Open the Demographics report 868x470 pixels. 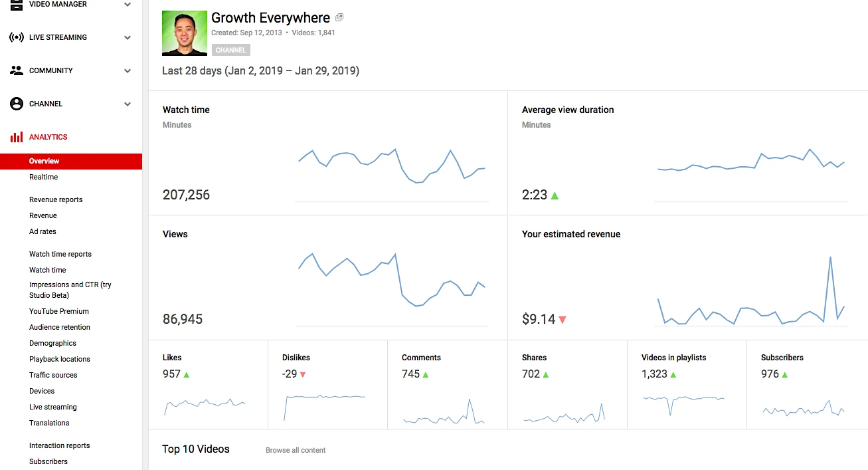[52, 343]
